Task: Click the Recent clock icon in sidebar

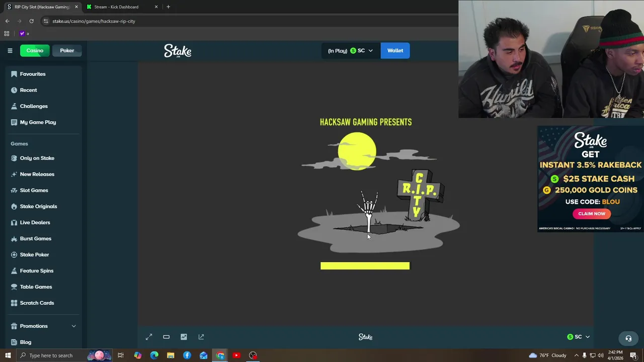Action: (x=14, y=90)
